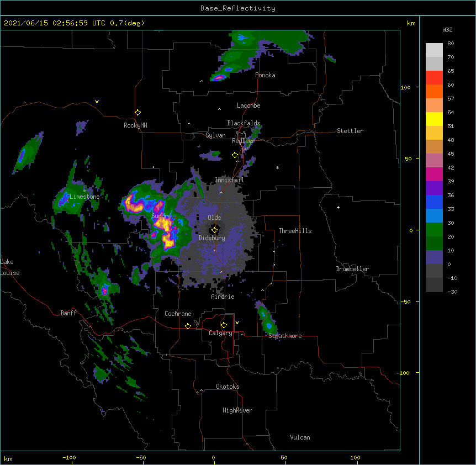This screenshot has width=476, height=465.
Task: Click the Banff town label
Action: 68,313
